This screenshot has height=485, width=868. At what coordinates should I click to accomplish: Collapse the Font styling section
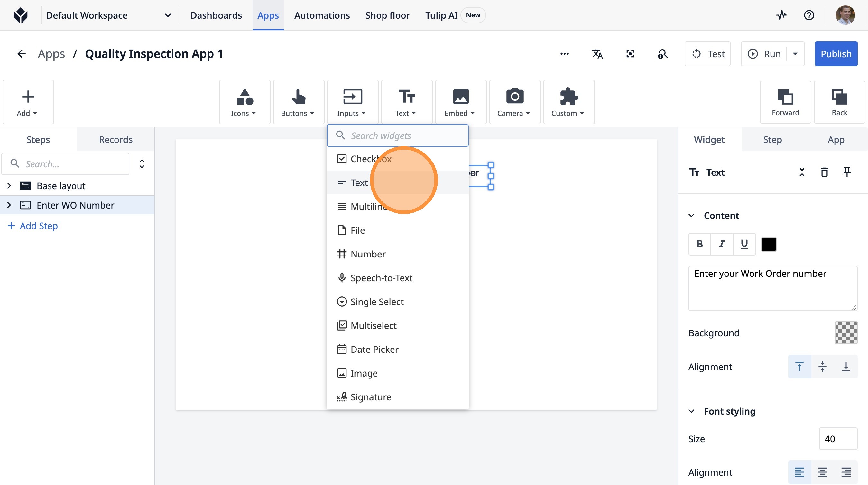(x=691, y=411)
